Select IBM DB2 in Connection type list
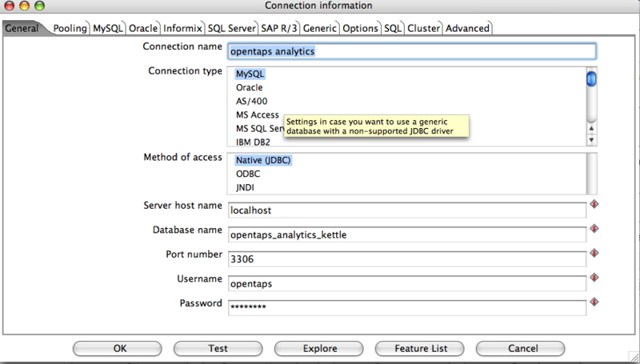 [x=253, y=142]
